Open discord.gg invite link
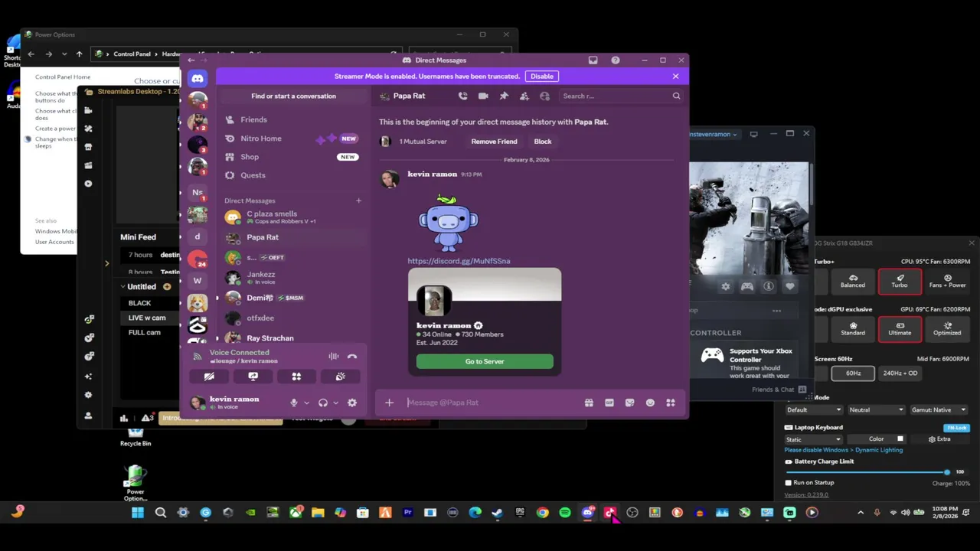The image size is (980, 551). (x=459, y=261)
